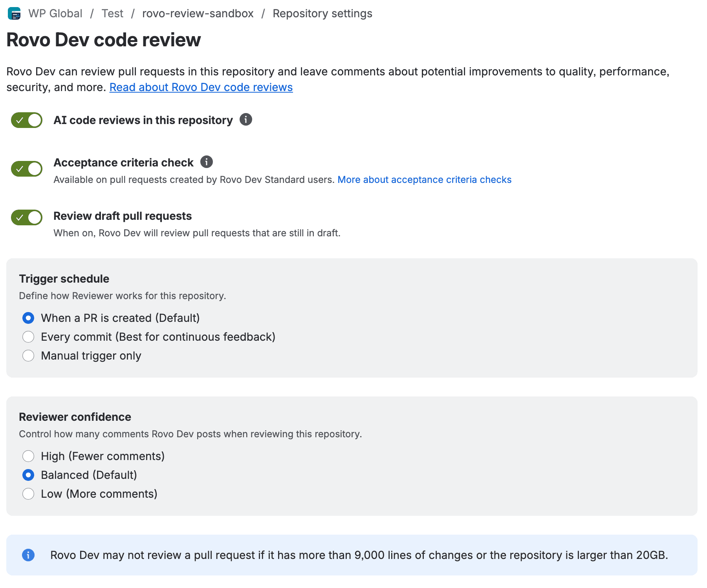Open Read about Rovo Dev code reviews link
The height and width of the screenshot is (588, 707).
201,87
